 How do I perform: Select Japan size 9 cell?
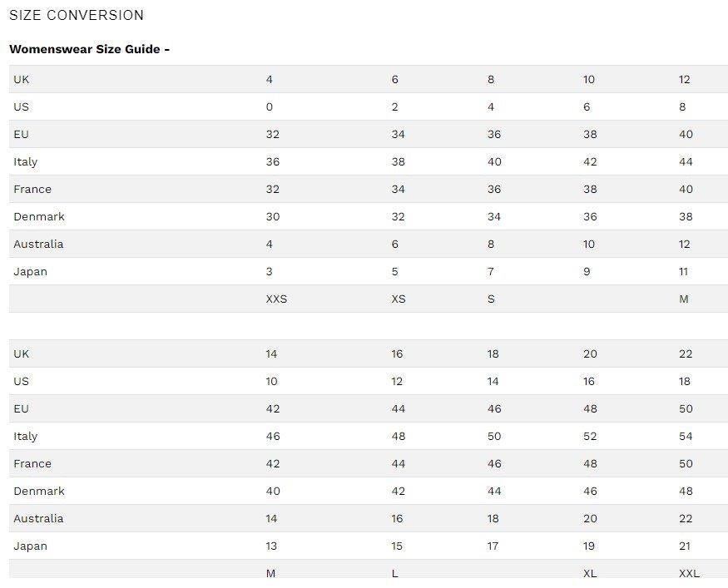coord(587,272)
